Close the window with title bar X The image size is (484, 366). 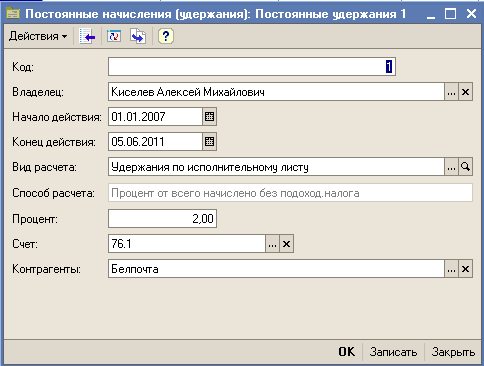pyautogui.click(x=471, y=14)
